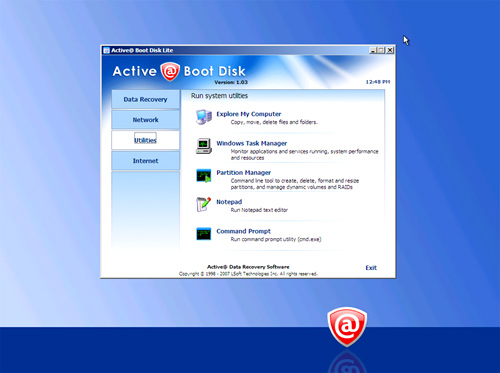Click the 'Run Notepad text editor' description

click(259, 210)
